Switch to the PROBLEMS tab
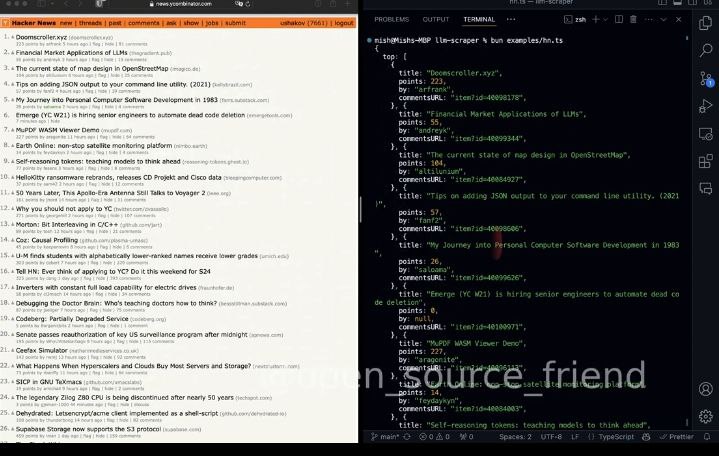Screen dimensions: 719x456 [392, 20]
